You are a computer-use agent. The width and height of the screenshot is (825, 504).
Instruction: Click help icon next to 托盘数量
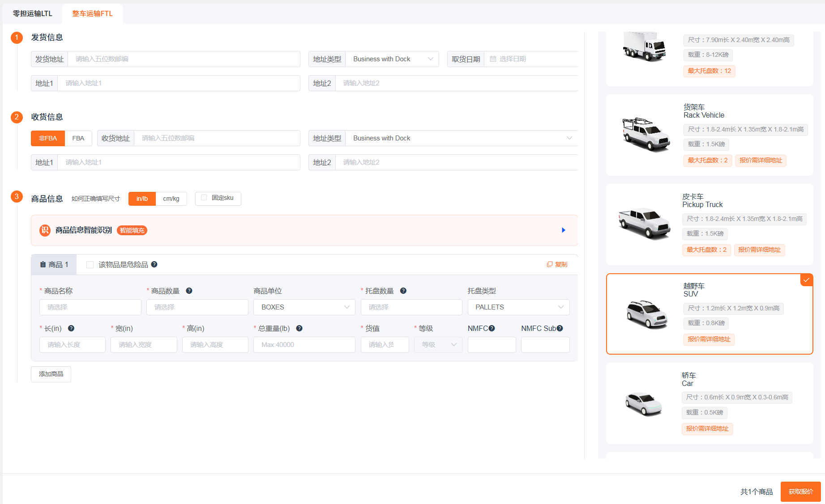[x=403, y=291]
